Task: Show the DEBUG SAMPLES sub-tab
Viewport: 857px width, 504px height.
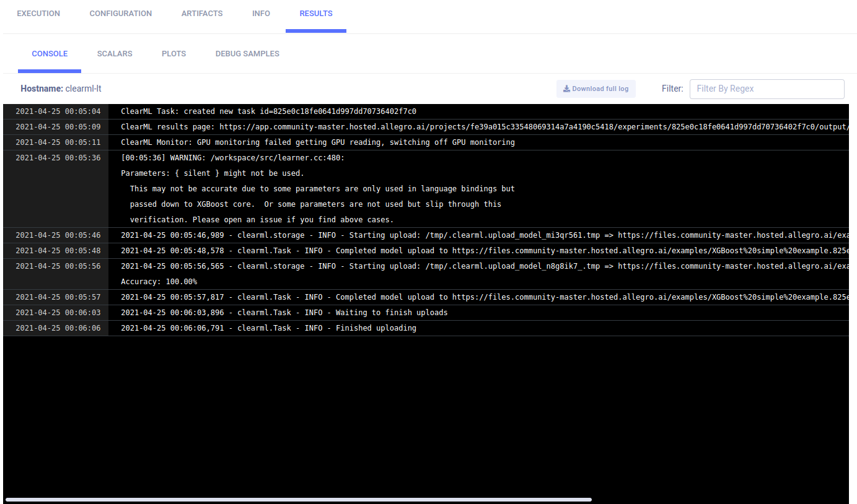Action: pos(247,54)
